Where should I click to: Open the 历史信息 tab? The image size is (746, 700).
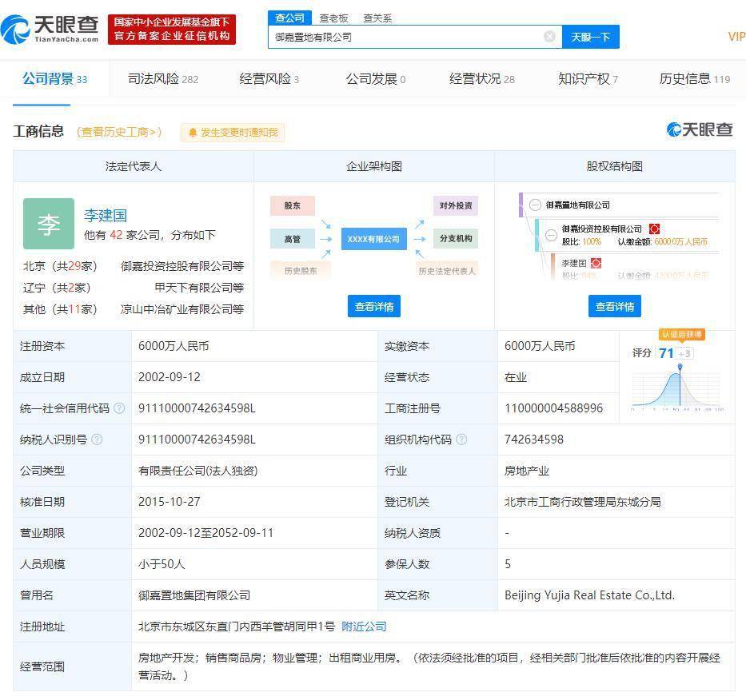pyautogui.click(x=695, y=79)
